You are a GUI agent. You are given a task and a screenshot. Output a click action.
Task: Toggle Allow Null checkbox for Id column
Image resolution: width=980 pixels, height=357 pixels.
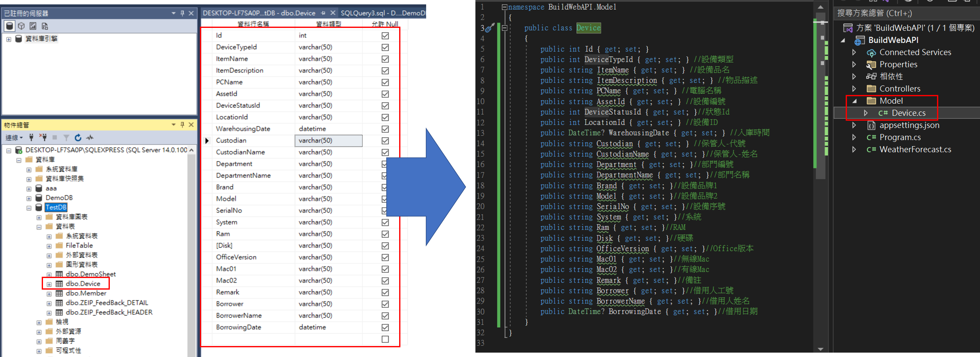[x=385, y=35]
